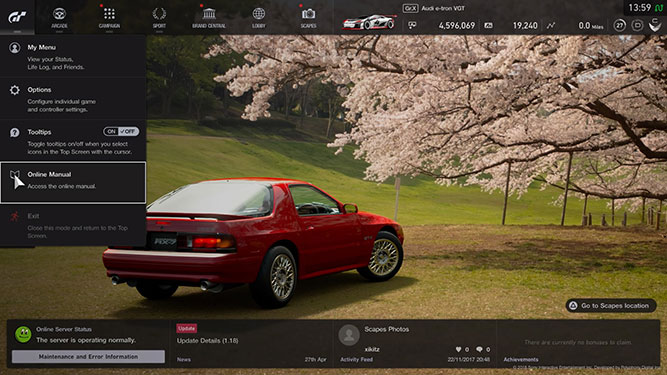Open Scapes Photos activity item
The width and height of the screenshot is (667, 375).
pos(387,329)
